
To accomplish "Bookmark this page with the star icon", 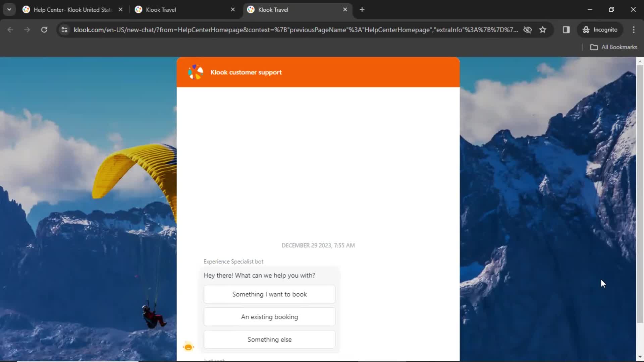I will click(543, 30).
